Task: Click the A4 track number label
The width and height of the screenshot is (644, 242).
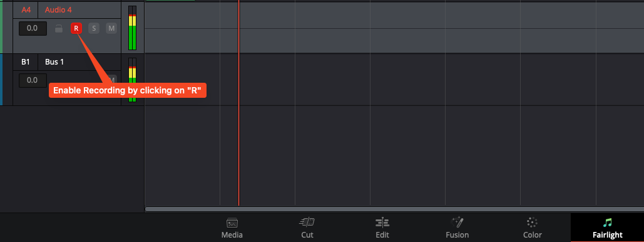Action: click(x=26, y=10)
